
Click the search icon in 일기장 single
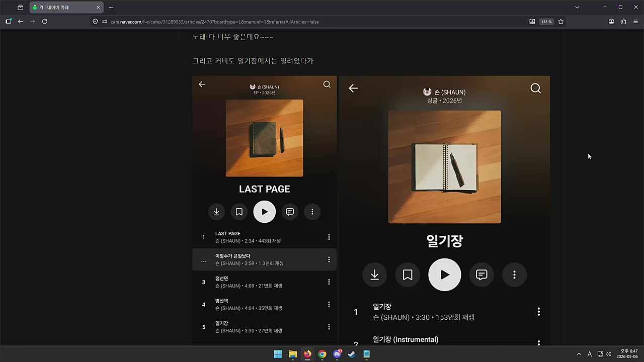[536, 88]
